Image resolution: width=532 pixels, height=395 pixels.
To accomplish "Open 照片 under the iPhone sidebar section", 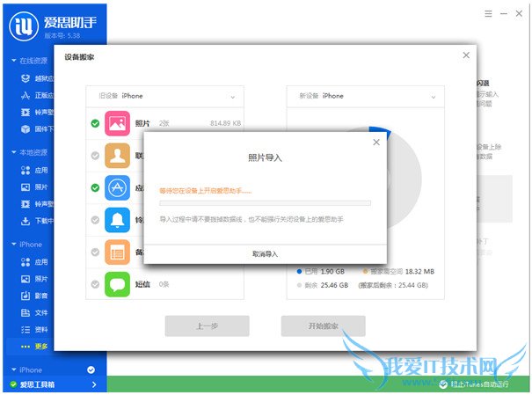I will tap(34, 279).
